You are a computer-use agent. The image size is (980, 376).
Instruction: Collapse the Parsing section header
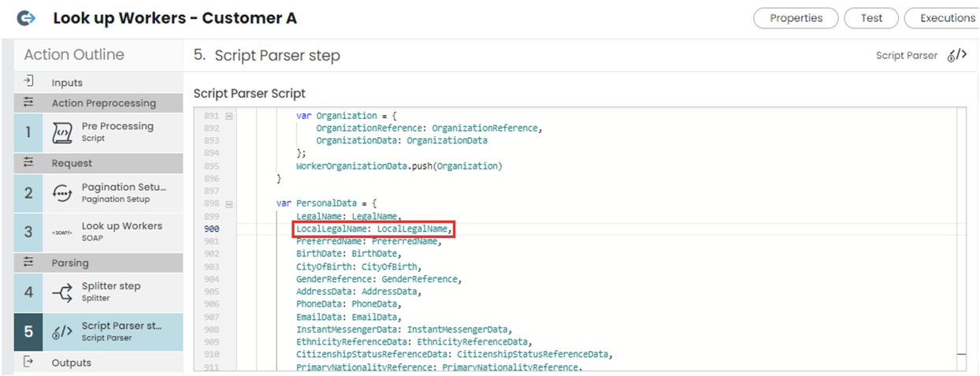click(98, 262)
